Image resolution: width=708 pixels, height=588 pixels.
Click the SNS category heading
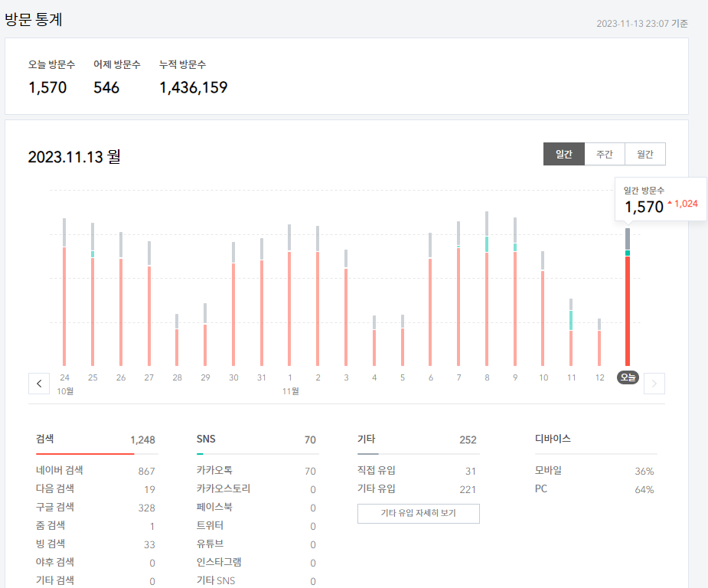(206, 439)
